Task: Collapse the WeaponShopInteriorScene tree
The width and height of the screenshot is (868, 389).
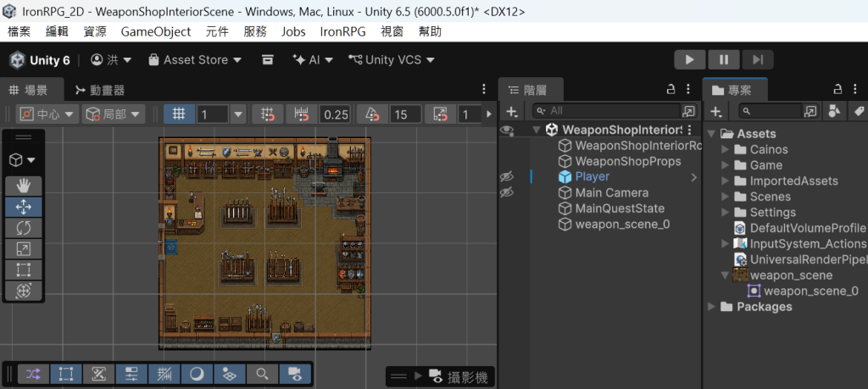Action: click(x=536, y=130)
